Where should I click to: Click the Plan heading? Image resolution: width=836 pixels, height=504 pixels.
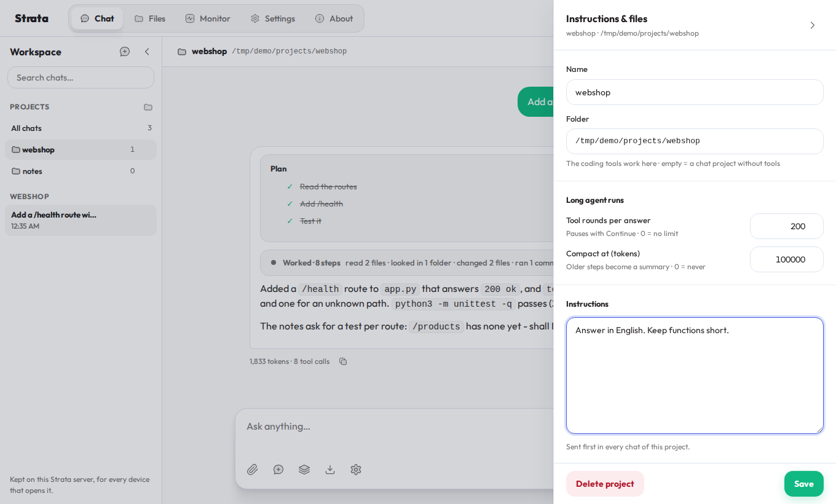[x=278, y=168]
